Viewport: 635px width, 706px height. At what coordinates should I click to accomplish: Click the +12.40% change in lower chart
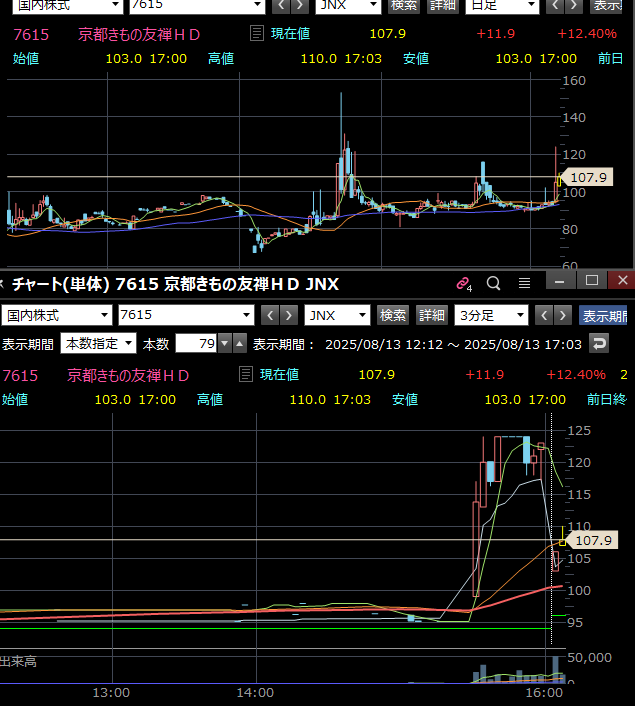coord(576,375)
